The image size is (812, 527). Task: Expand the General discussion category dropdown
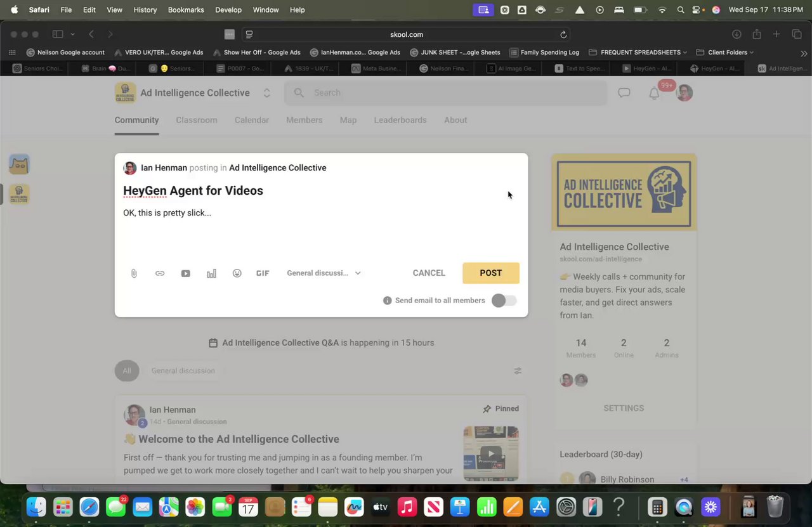[x=324, y=273]
